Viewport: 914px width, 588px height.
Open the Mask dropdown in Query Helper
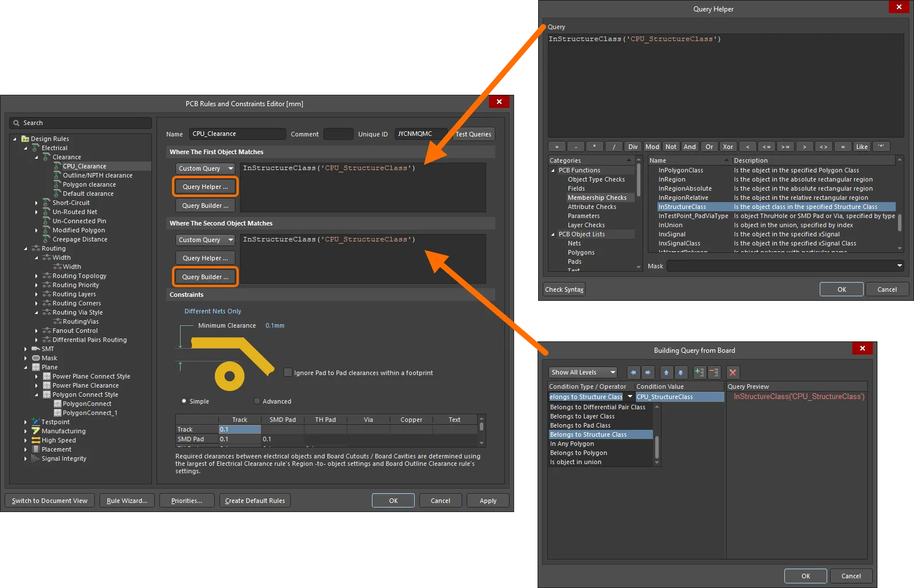[x=899, y=265]
